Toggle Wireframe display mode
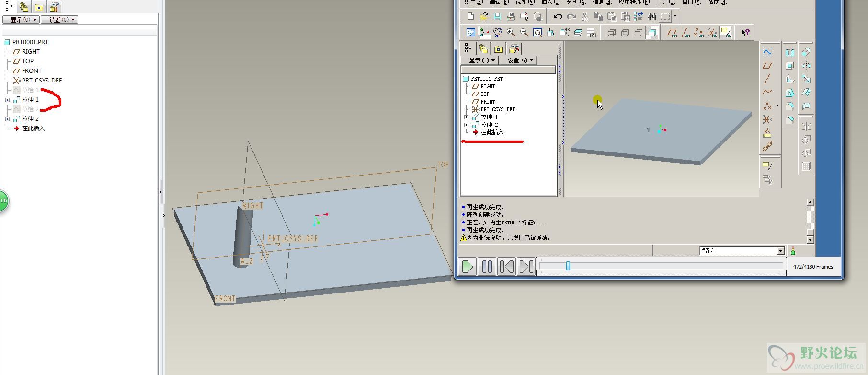Screen dimensions: 868x375 coord(612,33)
